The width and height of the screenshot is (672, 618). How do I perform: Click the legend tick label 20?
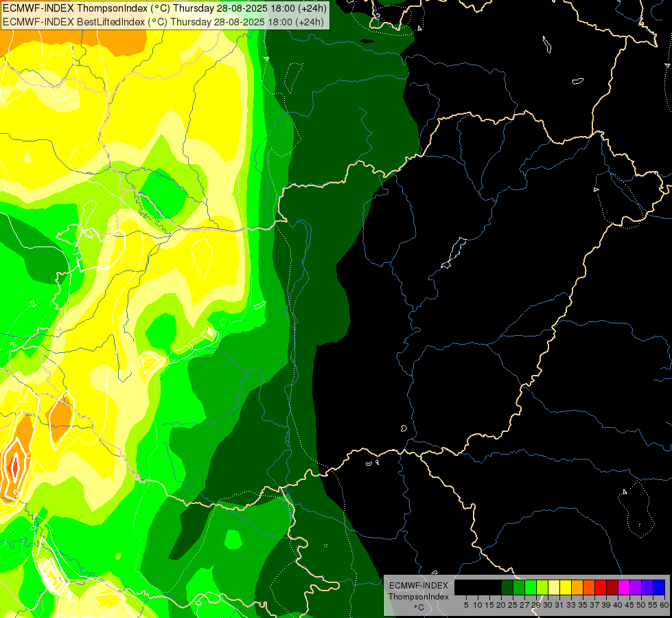(x=501, y=605)
